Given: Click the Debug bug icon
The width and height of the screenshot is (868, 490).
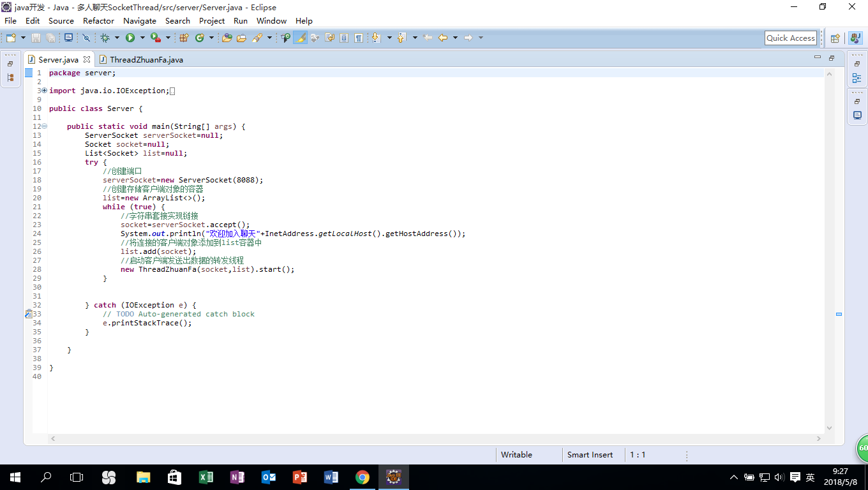Looking at the screenshot, I should [x=105, y=38].
